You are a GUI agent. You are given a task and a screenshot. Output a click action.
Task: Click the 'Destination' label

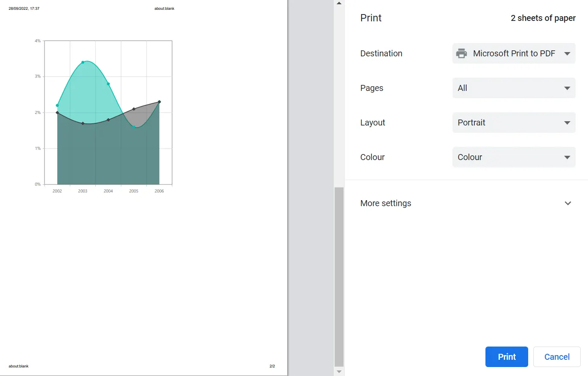pos(381,53)
